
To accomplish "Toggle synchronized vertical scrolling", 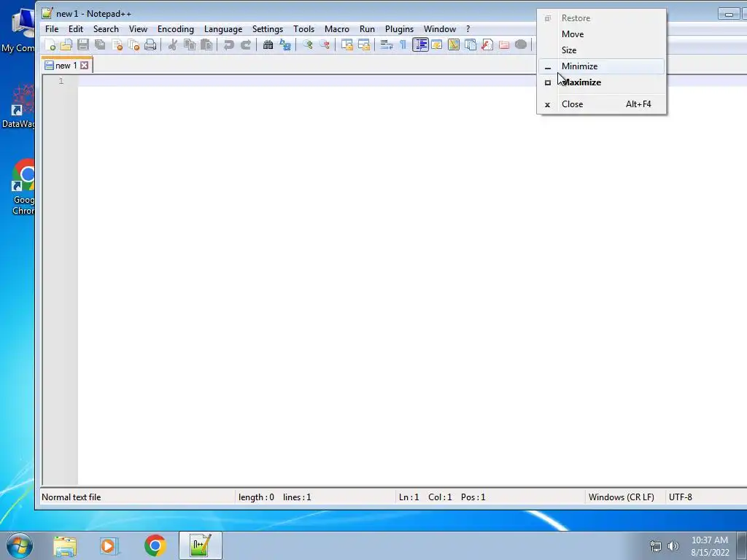I will pos(347,44).
